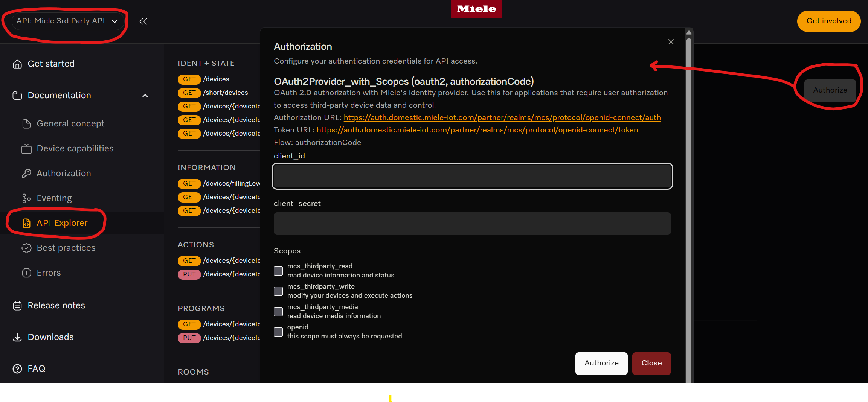Viewport: 868px width, 402px height.
Task: Open Release notes in the sidebar
Action: pyautogui.click(x=56, y=306)
